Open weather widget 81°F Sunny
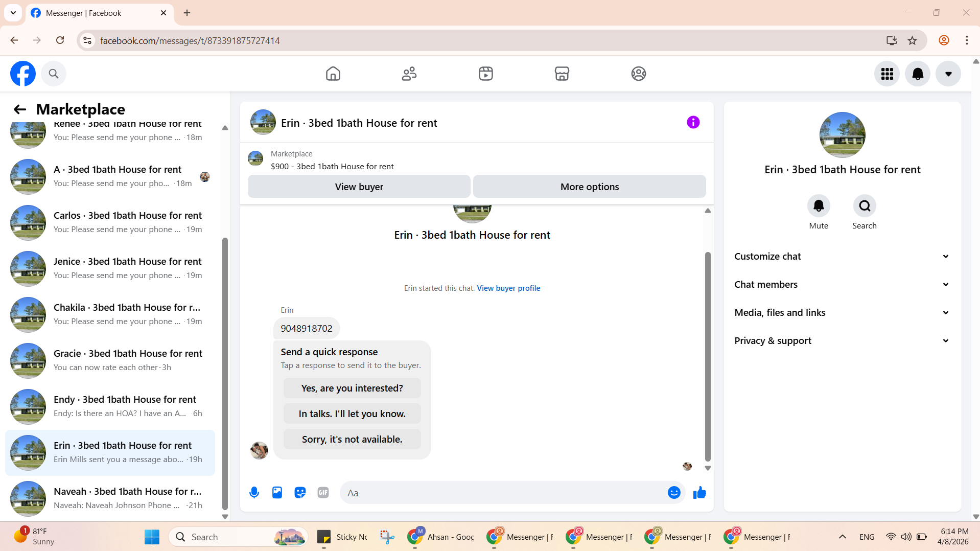This screenshot has width=980, height=551. point(35,537)
